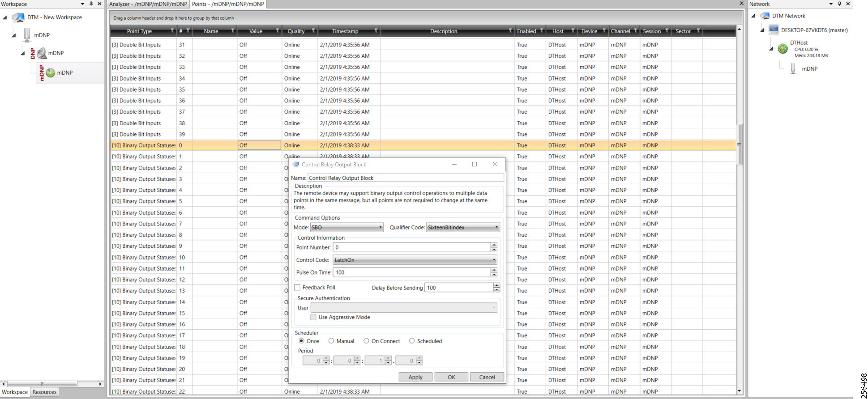Open filter for Session column
Image resolution: width=868 pixels, height=399 pixels.
pos(667,31)
